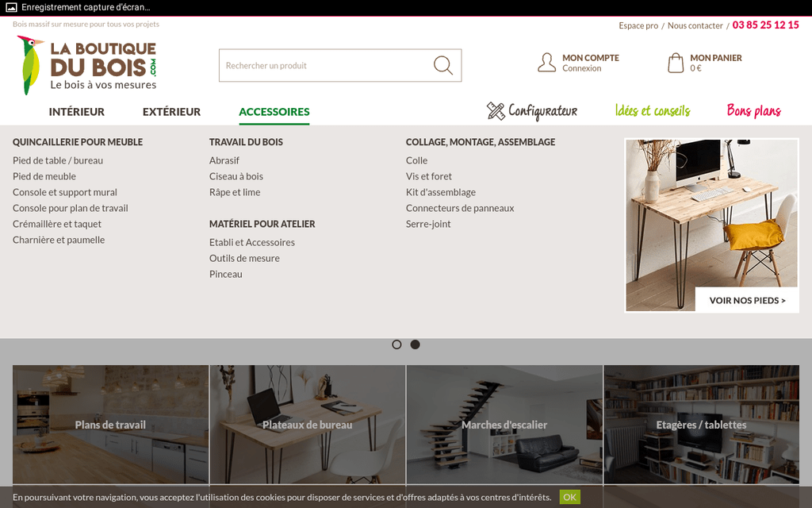
Task: Open the Kit d'assemblage category
Action: pos(441,192)
